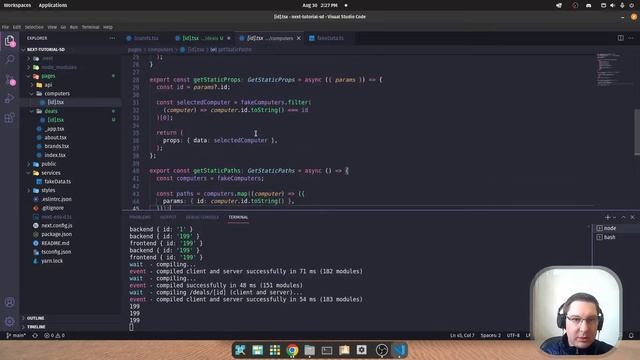
Task: Open the terminal app in dock
Action: click(x=327, y=350)
